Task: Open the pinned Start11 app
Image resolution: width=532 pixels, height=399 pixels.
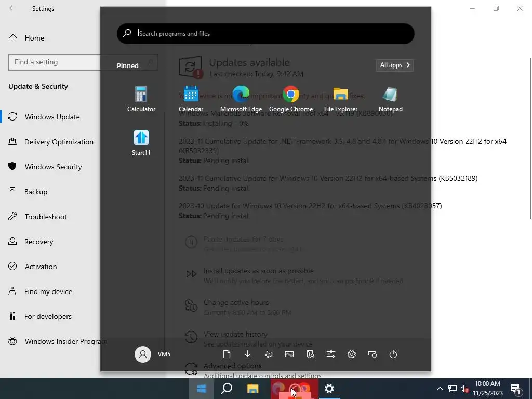Action: 141,142
